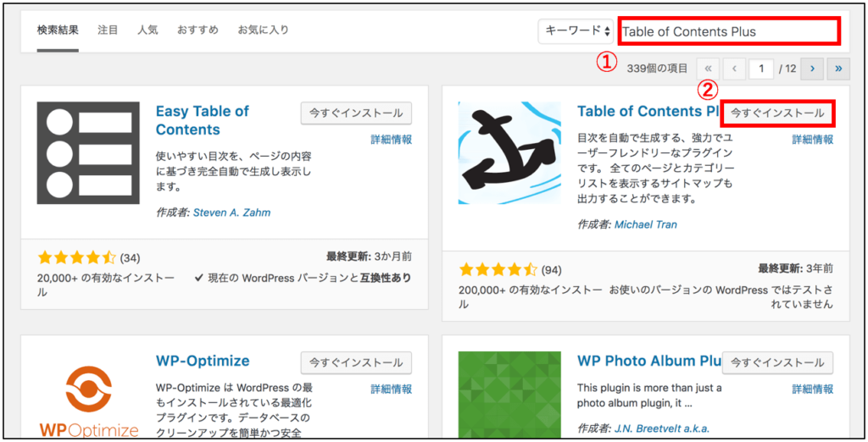Click the 20,000+ の有効なインストール text
868x442 pixels.
pyautogui.click(x=105, y=285)
